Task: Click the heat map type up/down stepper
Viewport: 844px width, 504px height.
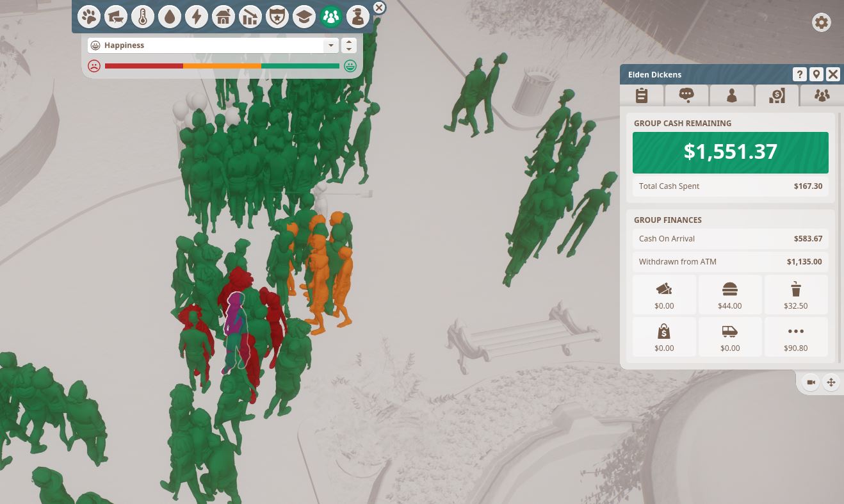Action: [x=349, y=45]
